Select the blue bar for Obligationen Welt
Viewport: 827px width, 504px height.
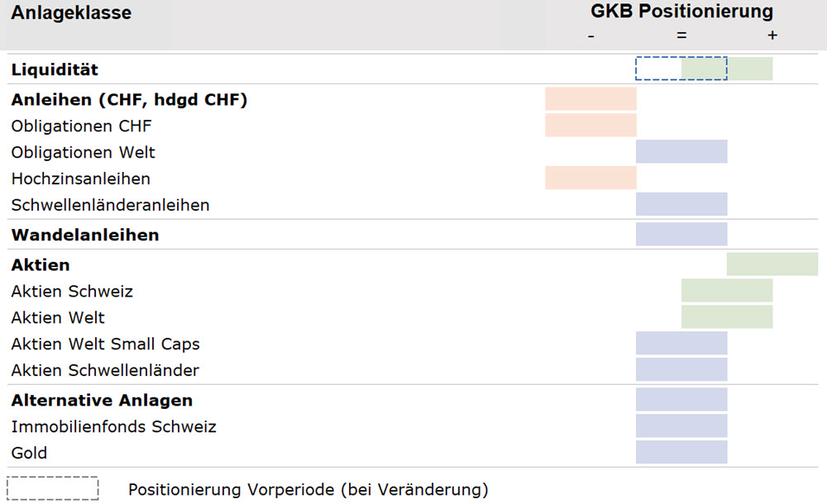click(x=681, y=151)
